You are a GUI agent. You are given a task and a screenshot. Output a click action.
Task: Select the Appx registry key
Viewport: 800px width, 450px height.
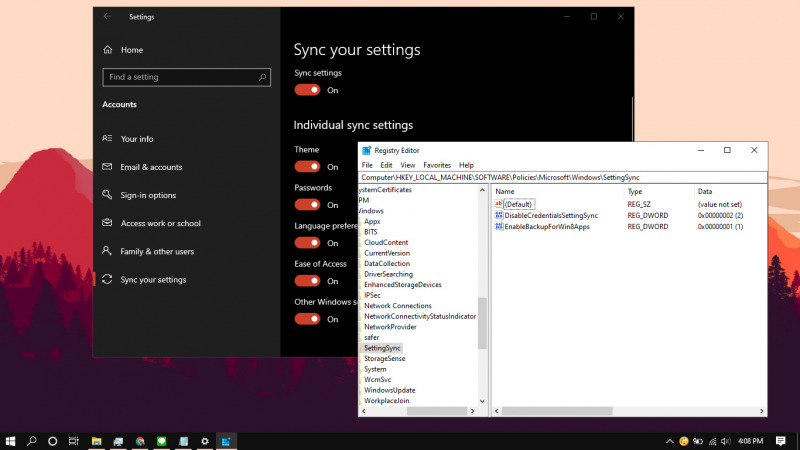click(372, 221)
